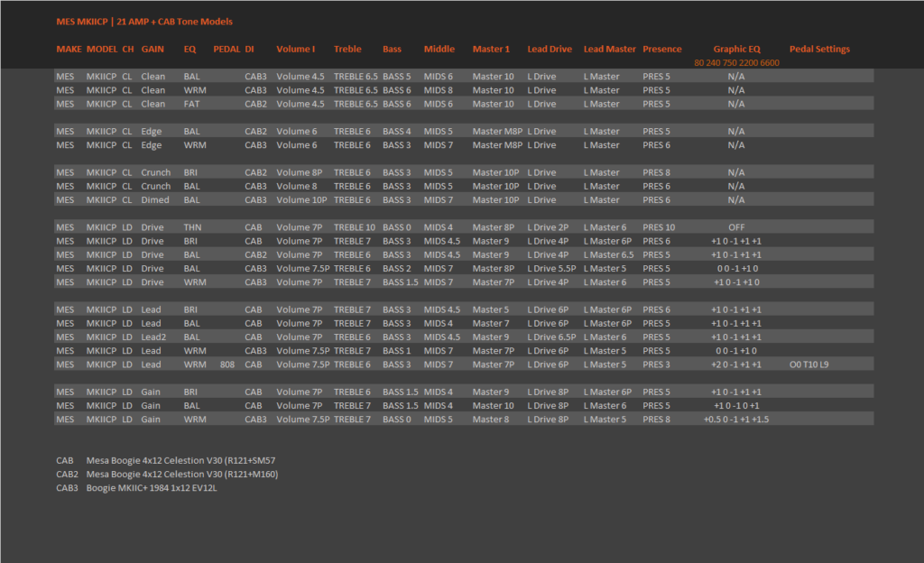Click the +2 0 -1 +1 +1 graphic EQ cell
This screenshot has width=924, height=563.
click(736, 365)
